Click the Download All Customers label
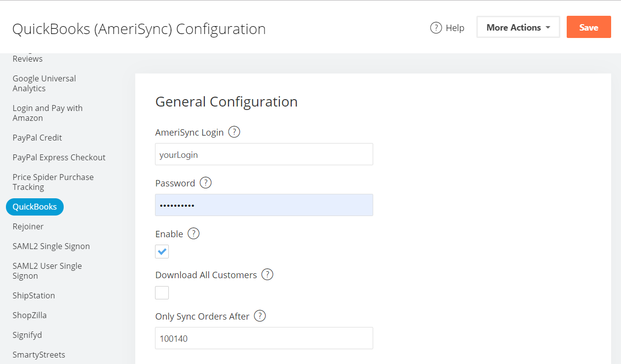Image resolution: width=621 pixels, height=364 pixels. click(206, 275)
